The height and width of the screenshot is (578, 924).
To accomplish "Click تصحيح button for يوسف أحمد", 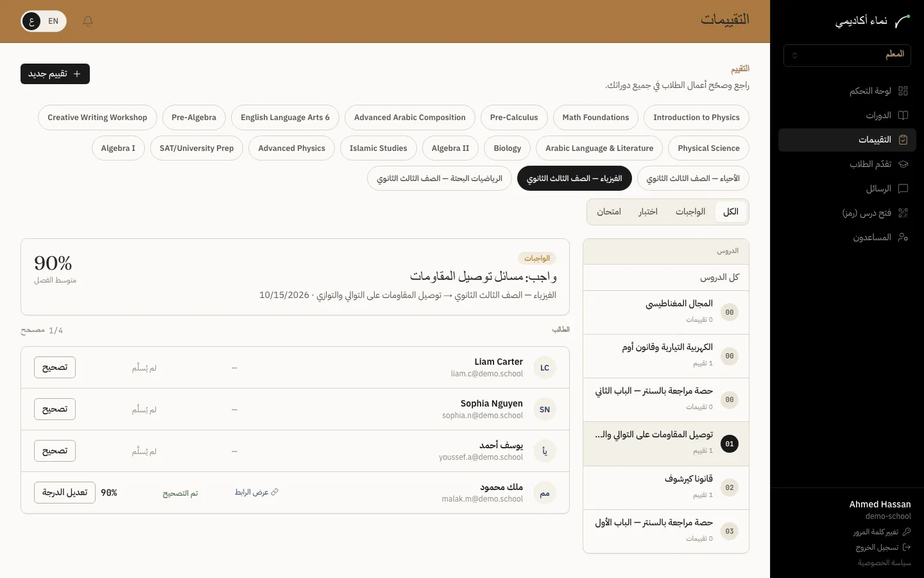I will pos(55,451).
